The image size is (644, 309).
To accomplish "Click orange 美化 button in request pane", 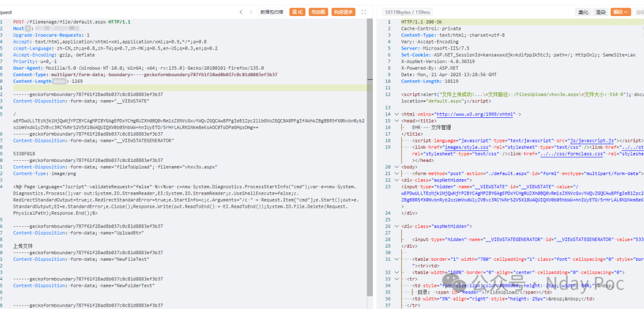I will tap(298, 13).
